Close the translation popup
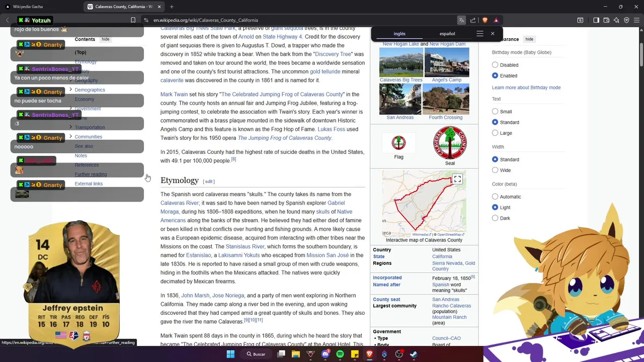The height and width of the screenshot is (362, 644). (x=493, y=34)
